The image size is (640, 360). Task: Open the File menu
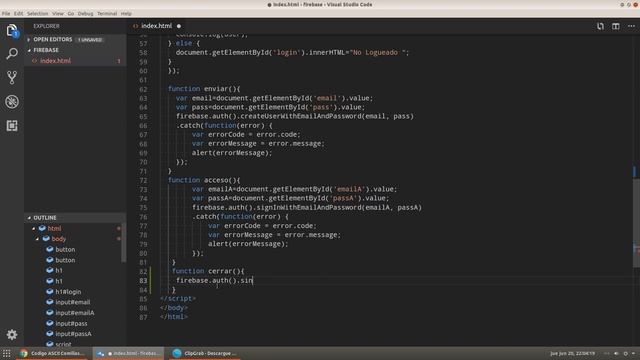(6, 13)
